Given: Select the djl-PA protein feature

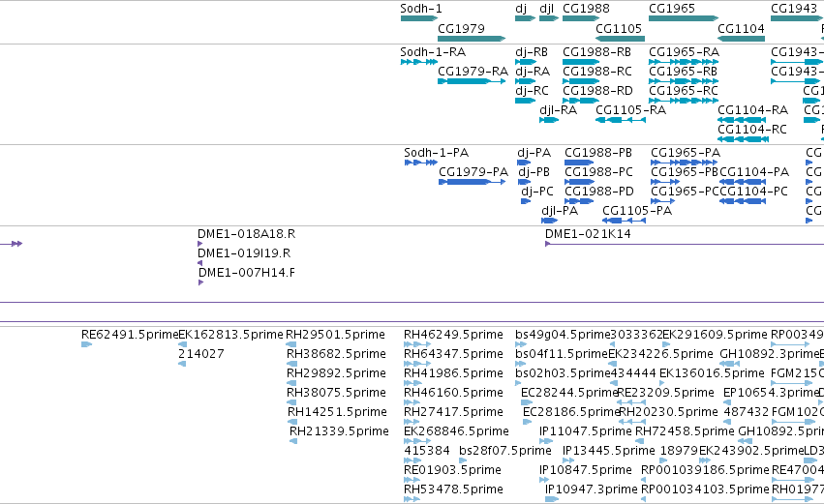Looking at the screenshot, I should pyautogui.click(x=549, y=221).
